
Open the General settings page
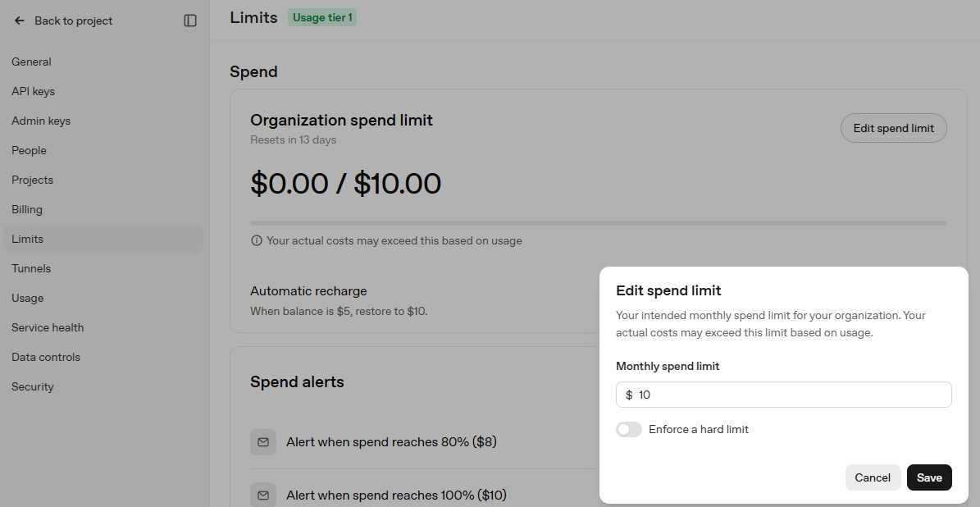(31, 62)
